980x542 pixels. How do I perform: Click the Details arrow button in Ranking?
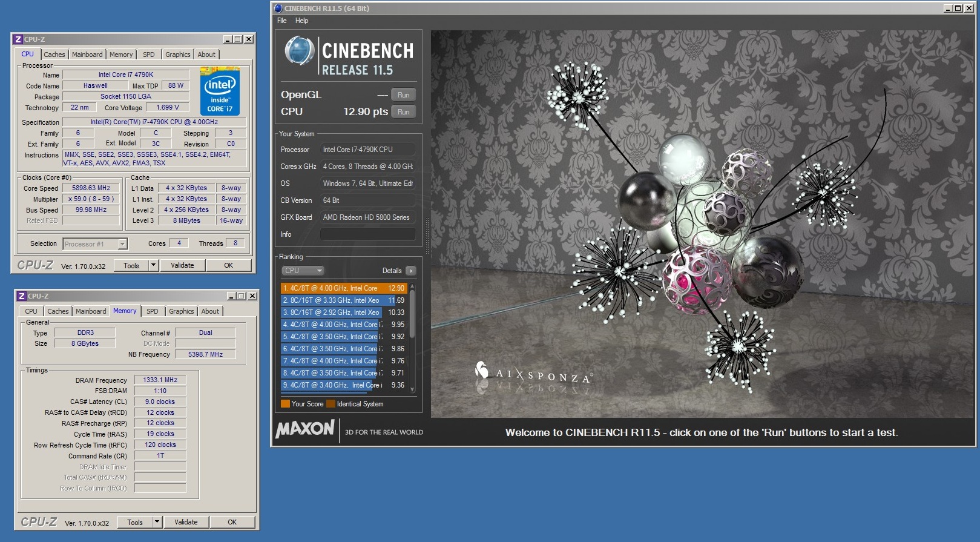[411, 271]
